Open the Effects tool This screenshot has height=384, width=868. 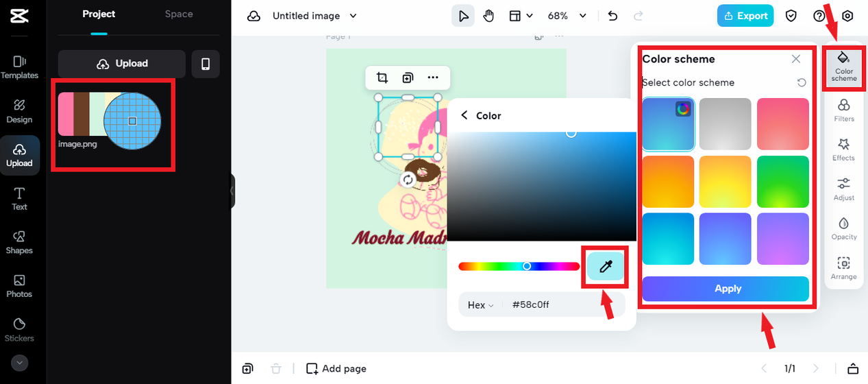843,149
